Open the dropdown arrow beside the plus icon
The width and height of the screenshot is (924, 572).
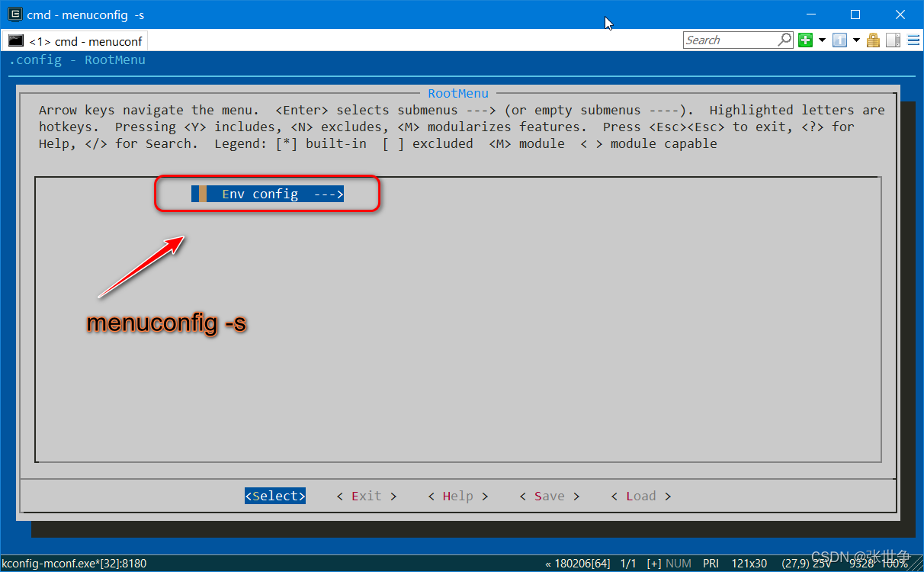822,40
